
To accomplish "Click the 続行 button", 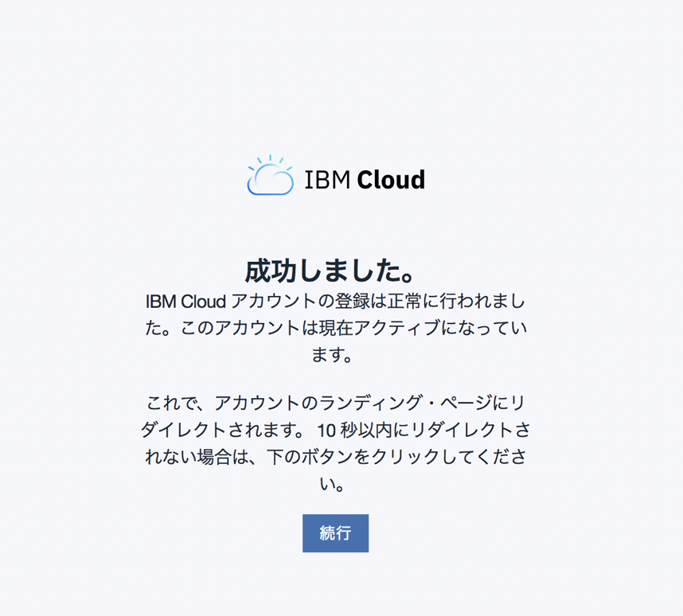I will [x=335, y=532].
